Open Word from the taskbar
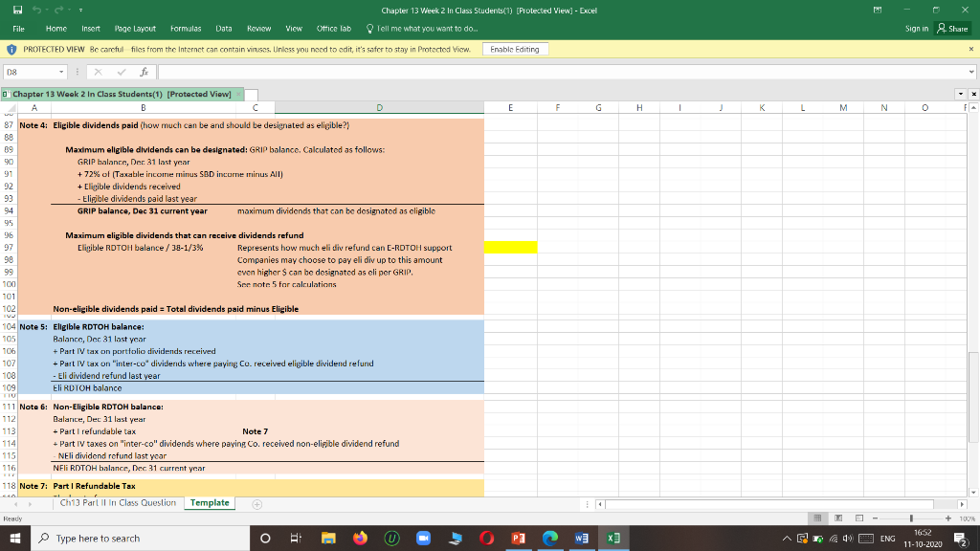980x551 pixels. point(581,538)
